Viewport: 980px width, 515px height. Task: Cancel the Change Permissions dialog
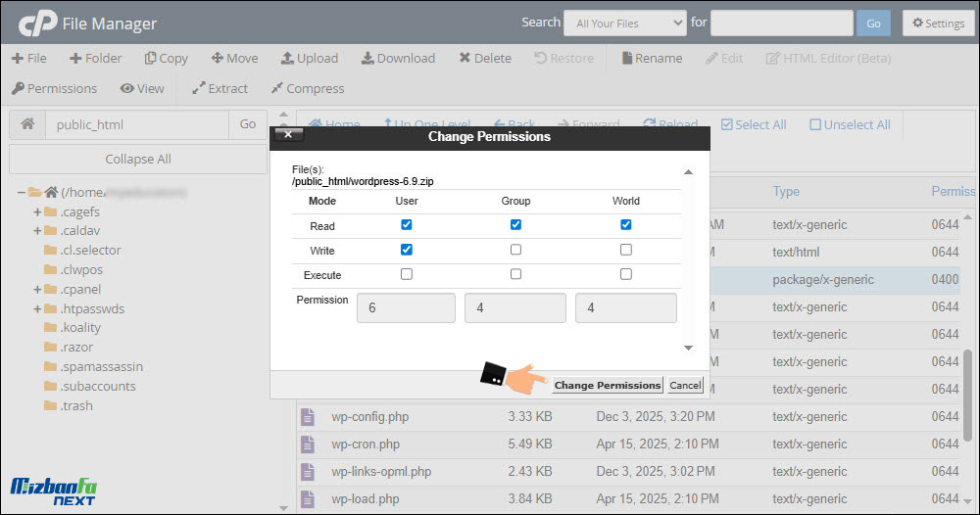(685, 385)
